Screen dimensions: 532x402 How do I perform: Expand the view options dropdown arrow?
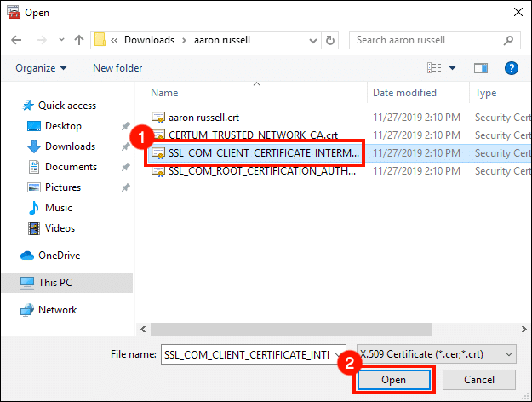452,68
